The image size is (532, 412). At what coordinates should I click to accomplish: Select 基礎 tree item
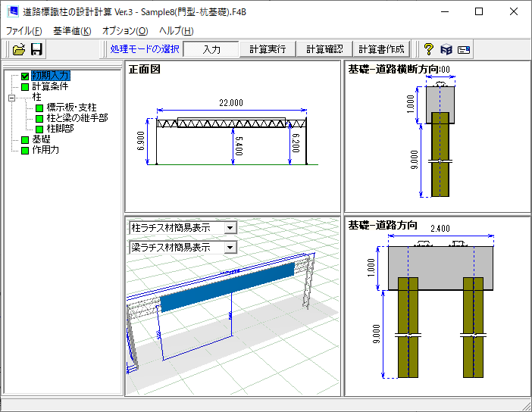(41, 139)
